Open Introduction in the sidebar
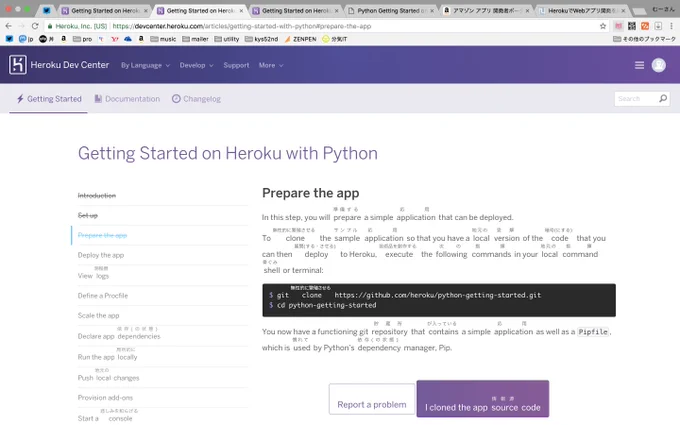The height and width of the screenshot is (425, 680). point(97,196)
